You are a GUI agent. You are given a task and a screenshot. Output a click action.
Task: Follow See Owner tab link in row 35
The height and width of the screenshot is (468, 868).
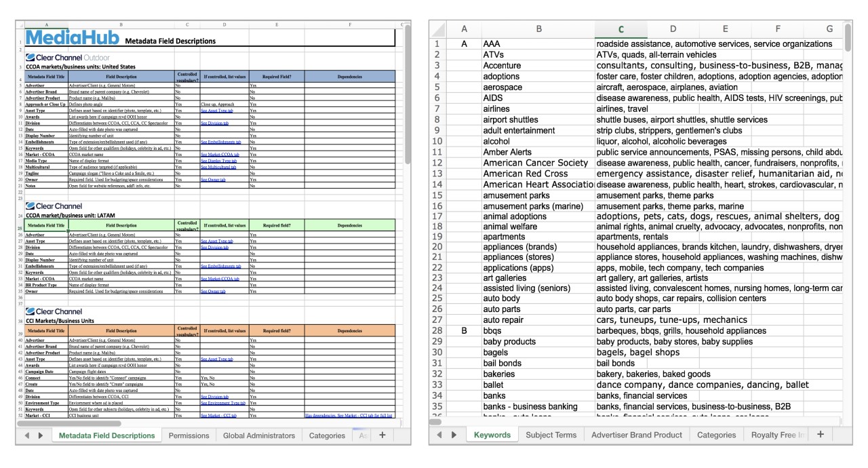tap(213, 292)
